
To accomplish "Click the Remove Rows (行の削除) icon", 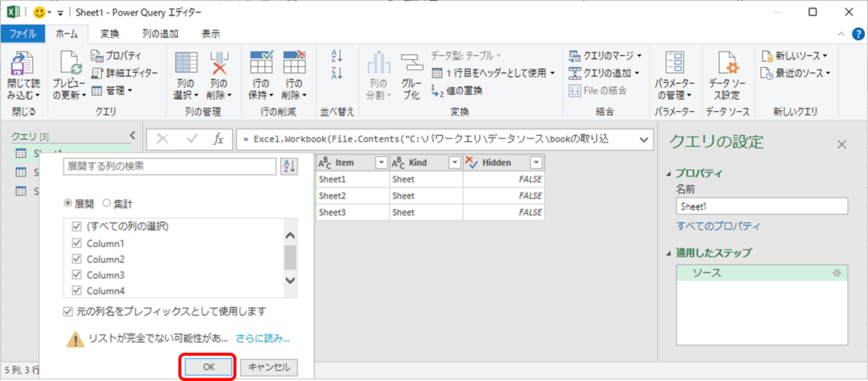I will [294, 63].
